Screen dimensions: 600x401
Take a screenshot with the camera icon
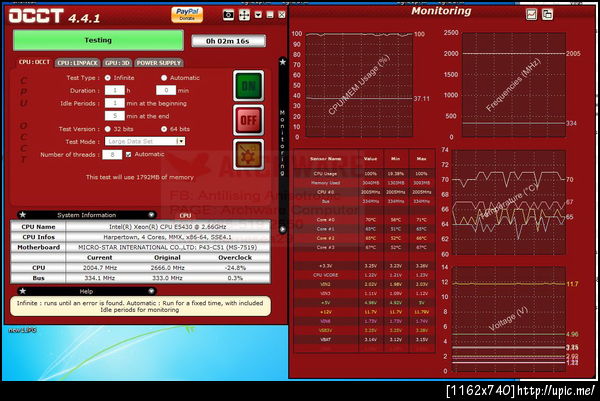[228, 15]
